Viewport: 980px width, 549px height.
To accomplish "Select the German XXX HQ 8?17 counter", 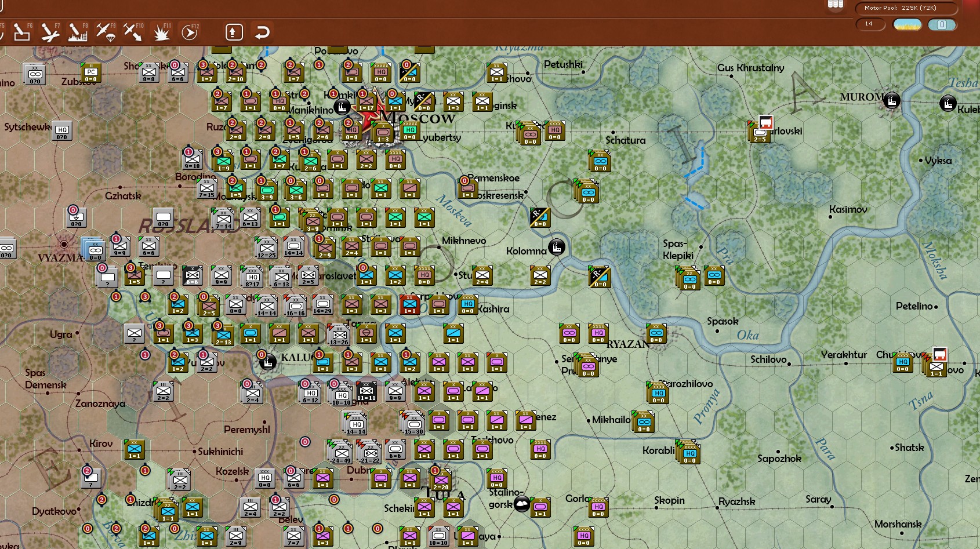I will point(252,277).
